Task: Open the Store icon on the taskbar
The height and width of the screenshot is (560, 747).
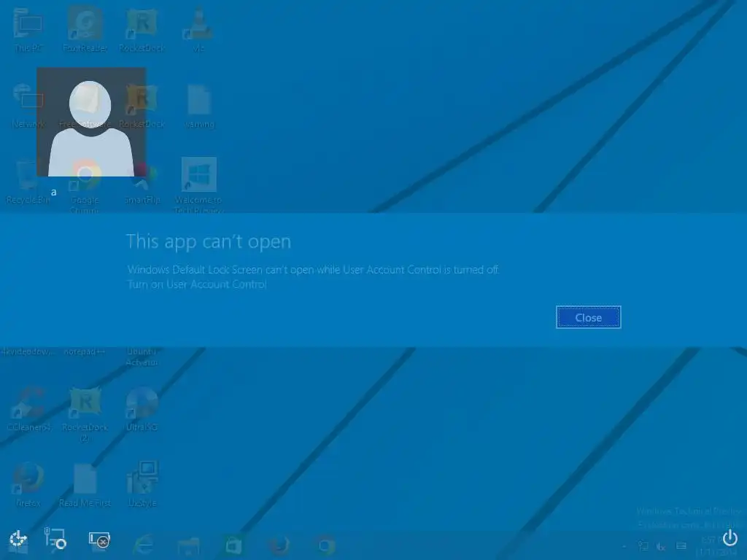Action: 233,545
